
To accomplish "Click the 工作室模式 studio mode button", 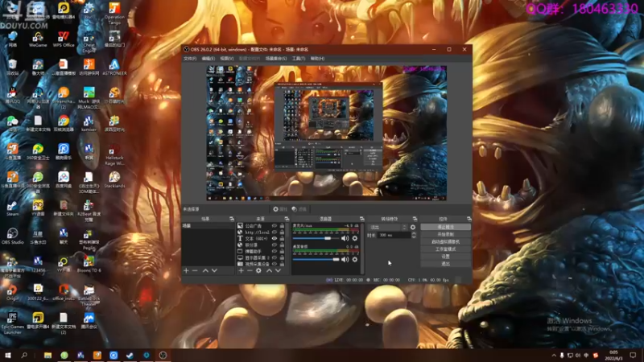I will point(446,249).
